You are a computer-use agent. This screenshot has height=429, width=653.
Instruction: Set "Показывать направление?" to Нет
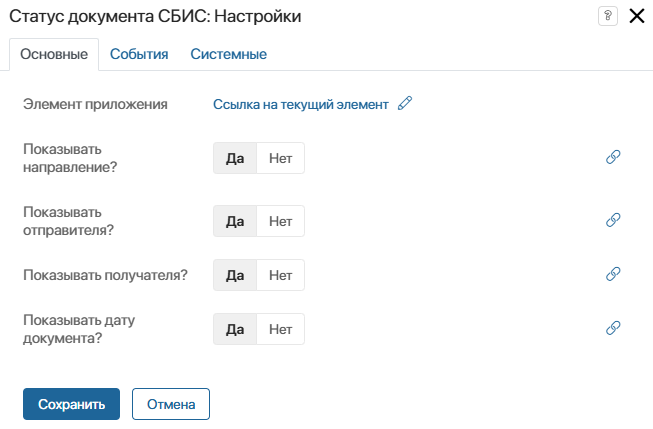click(x=280, y=158)
